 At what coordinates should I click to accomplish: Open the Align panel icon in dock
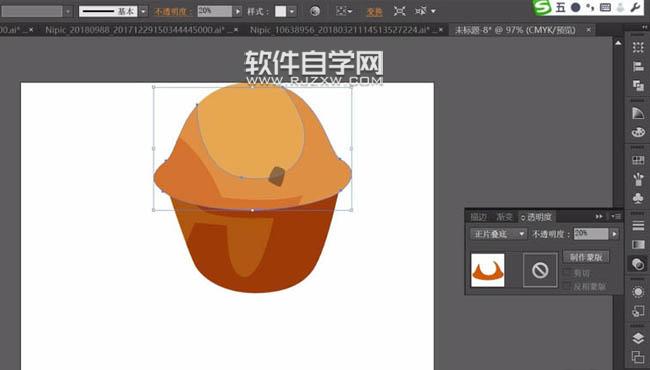tap(638, 66)
